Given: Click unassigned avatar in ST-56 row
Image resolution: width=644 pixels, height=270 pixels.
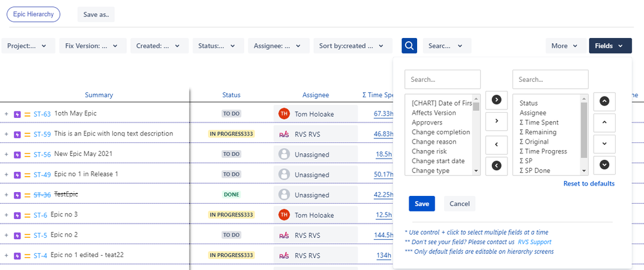Looking at the screenshot, I should click(x=284, y=154).
